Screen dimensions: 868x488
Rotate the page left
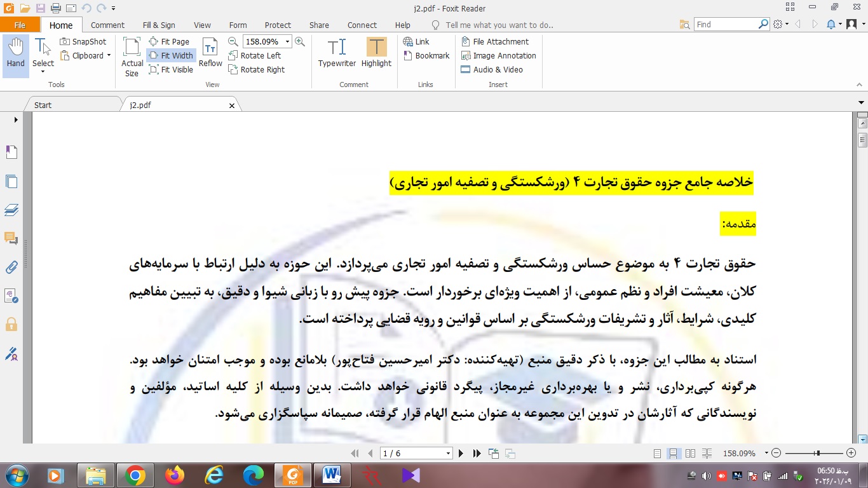coord(255,55)
